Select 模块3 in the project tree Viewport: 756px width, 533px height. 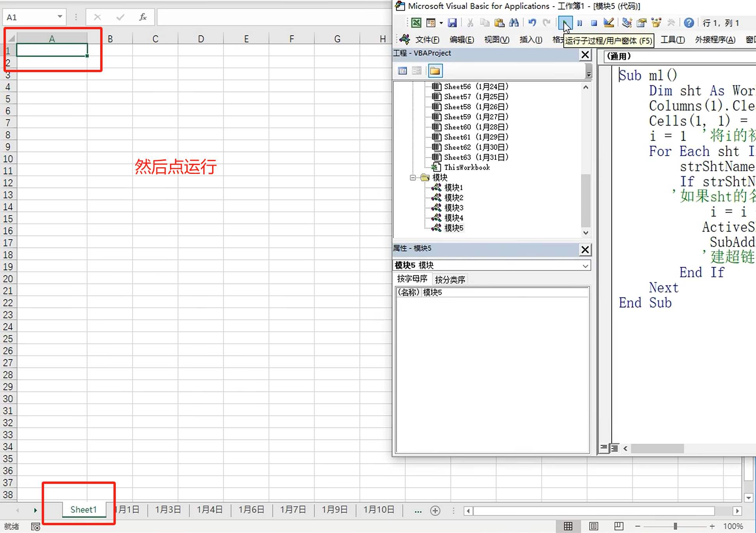pos(453,208)
